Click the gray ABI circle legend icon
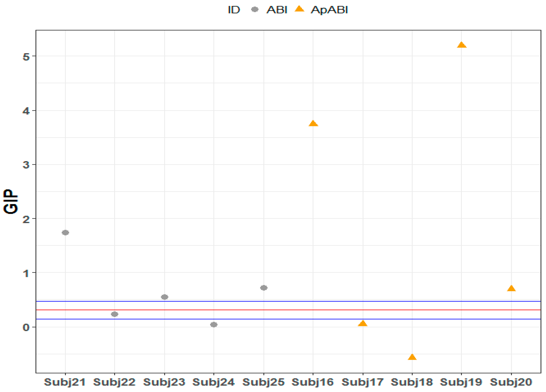Screen dimensions: 546x392 pyautogui.click(x=255, y=9)
